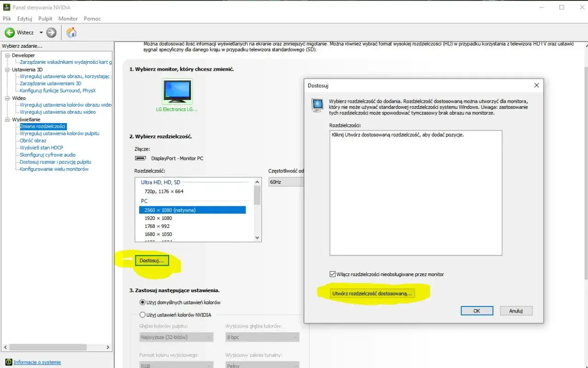Select Zarządzanie wskaźnikami wydajności tree item
Screen dimensions: 588x368
(x=66, y=62)
